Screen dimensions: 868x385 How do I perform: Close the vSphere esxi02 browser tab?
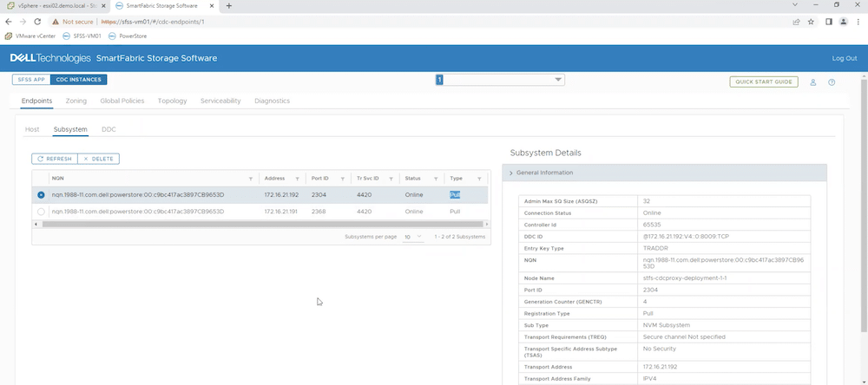click(x=103, y=5)
